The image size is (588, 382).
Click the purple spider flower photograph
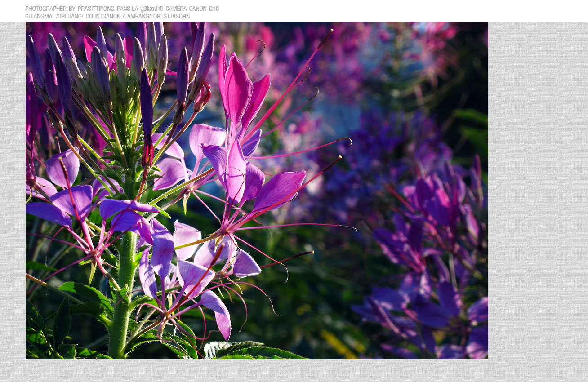coord(257,190)
